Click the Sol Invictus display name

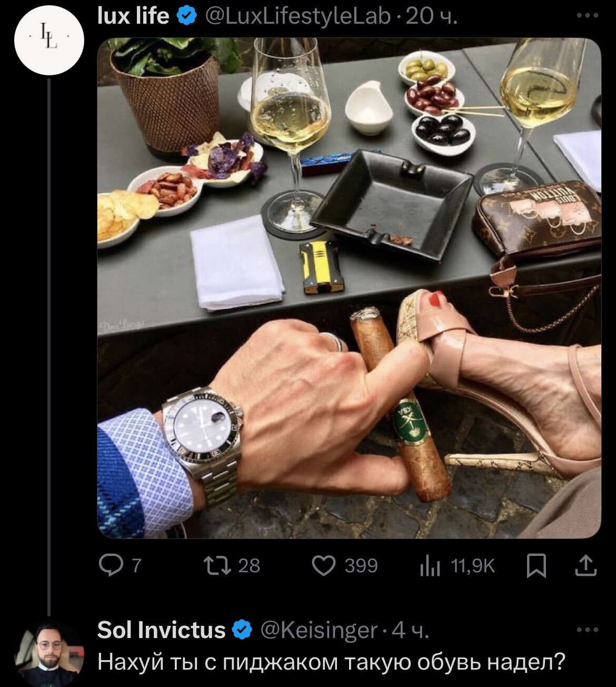[161, 630]
